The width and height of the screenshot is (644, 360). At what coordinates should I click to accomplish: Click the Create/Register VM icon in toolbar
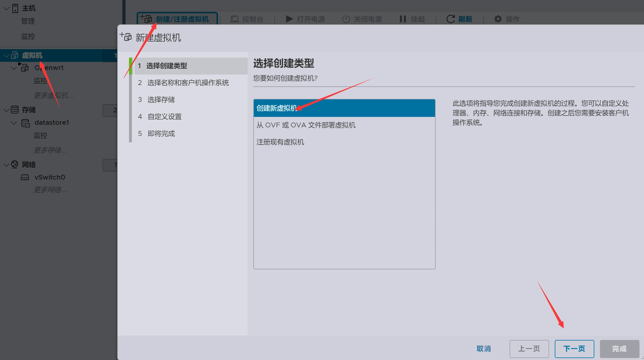pos(146,19)
